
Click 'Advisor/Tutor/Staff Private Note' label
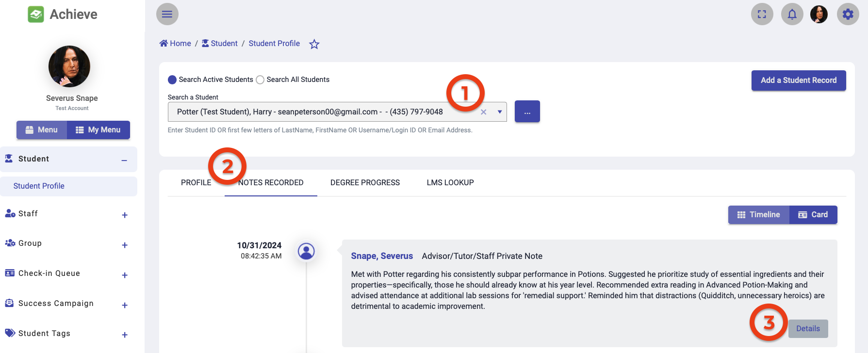point(482,256)
